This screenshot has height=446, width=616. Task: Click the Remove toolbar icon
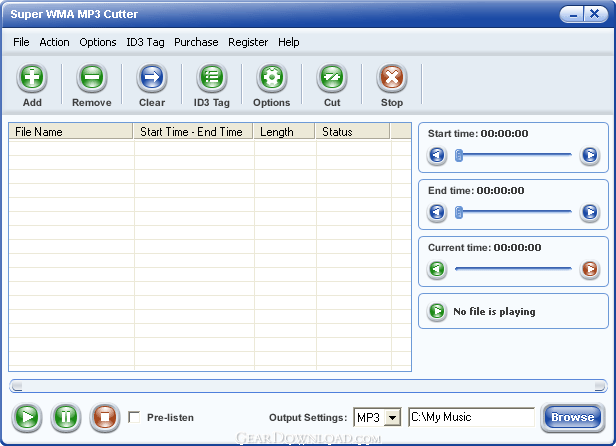(x=92, y=77)
